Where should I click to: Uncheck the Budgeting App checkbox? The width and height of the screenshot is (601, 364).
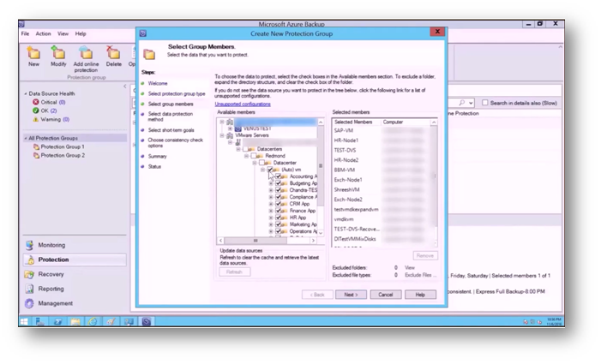(279, 183)
